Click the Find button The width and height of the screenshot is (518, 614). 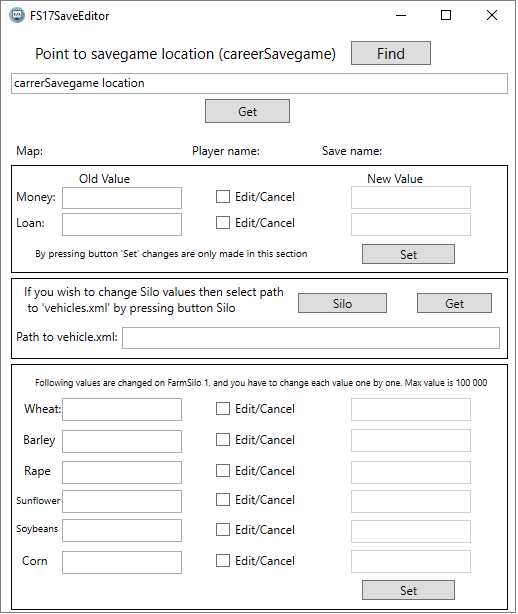click(391, 53)
